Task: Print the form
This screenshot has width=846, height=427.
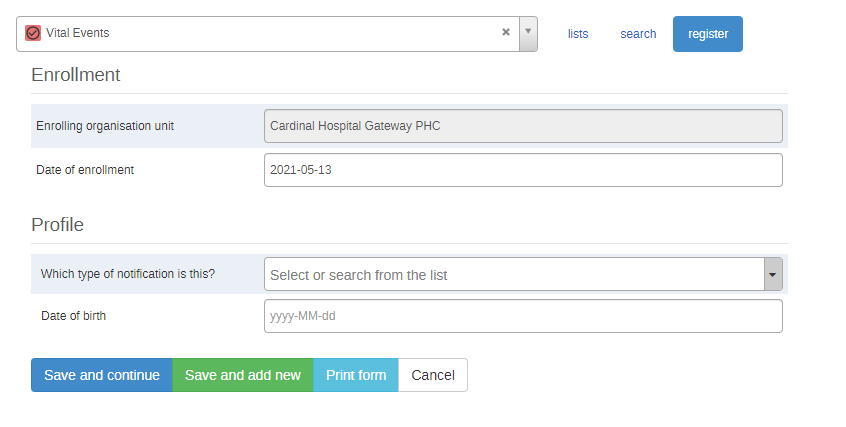Action: pyautogui.click(x=356, y=375)
